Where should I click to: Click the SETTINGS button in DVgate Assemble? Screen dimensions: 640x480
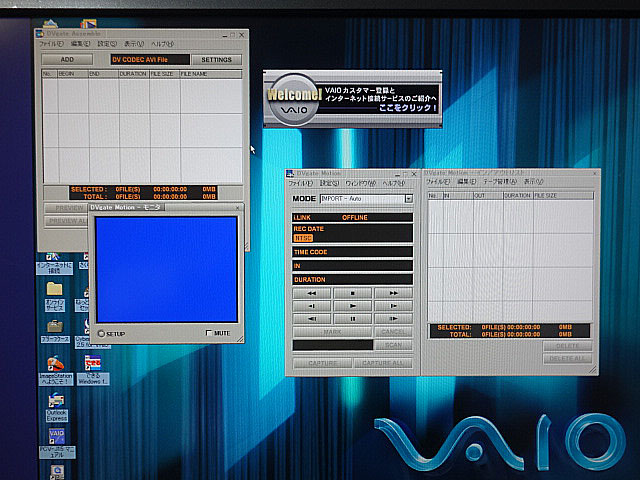216,60
